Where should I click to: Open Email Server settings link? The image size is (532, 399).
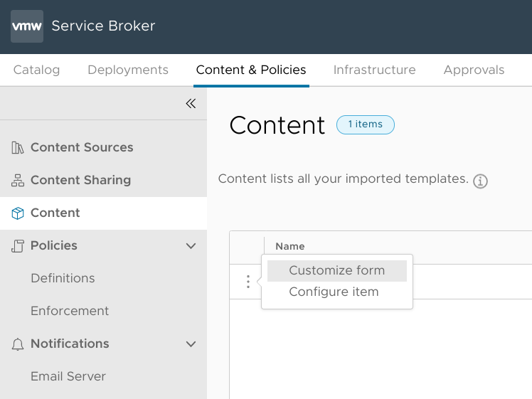click(x=68, y=376)
